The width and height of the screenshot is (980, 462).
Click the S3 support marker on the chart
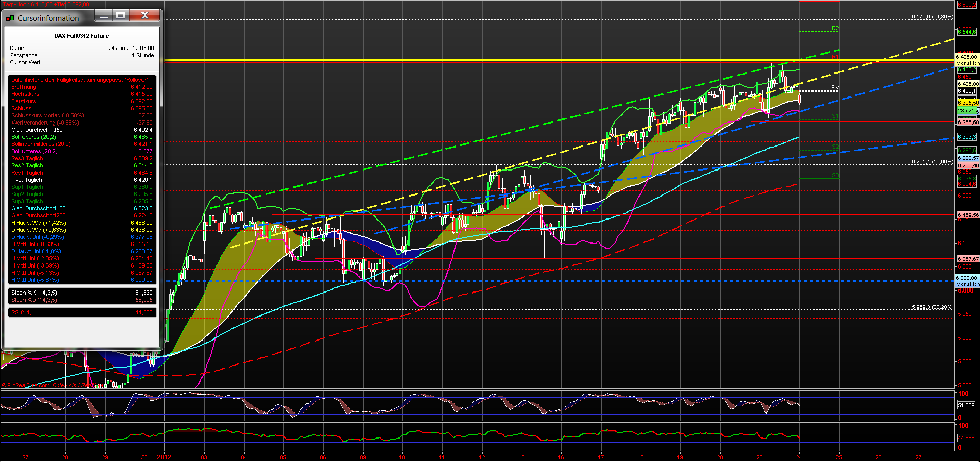coord(834,176)
